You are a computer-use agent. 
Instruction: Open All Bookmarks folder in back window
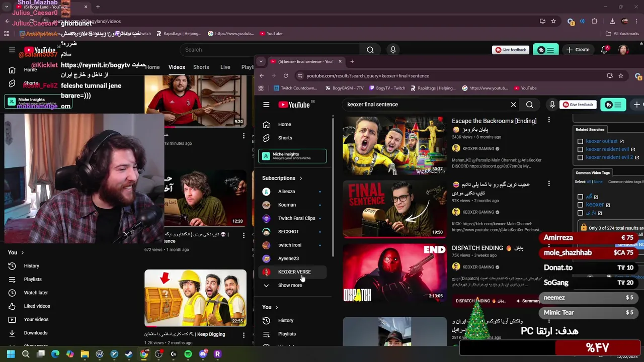point(622,34)
